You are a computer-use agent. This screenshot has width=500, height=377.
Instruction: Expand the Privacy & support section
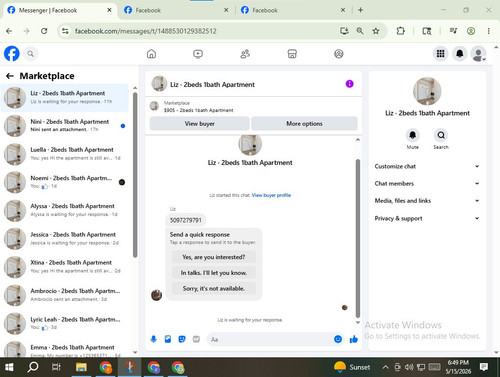tap(427, 218)
